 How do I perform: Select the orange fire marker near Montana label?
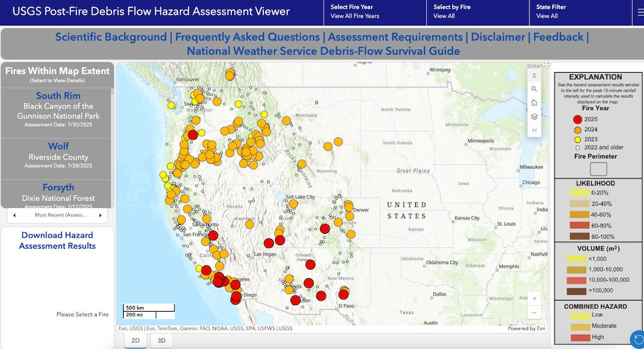287,120
